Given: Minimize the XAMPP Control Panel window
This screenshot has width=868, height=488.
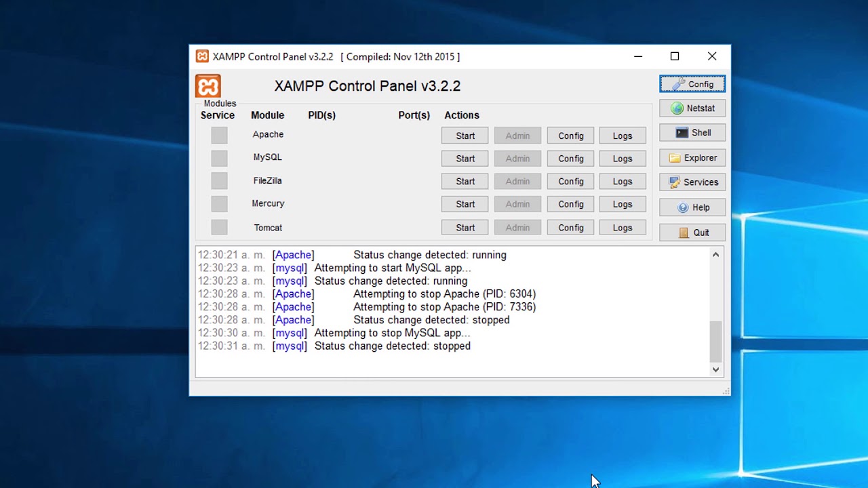Looking at the screenshot, I should tap(638, 56).
